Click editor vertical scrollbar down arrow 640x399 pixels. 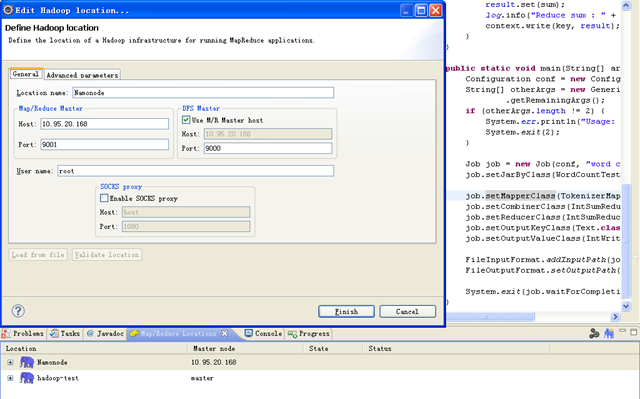tap(626, 306)
